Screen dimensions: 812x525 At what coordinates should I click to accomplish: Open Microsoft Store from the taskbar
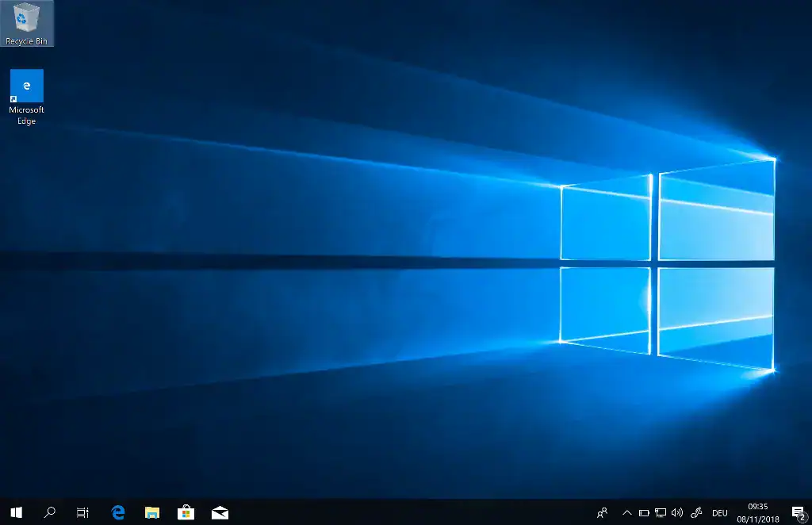tap(186, 512)
